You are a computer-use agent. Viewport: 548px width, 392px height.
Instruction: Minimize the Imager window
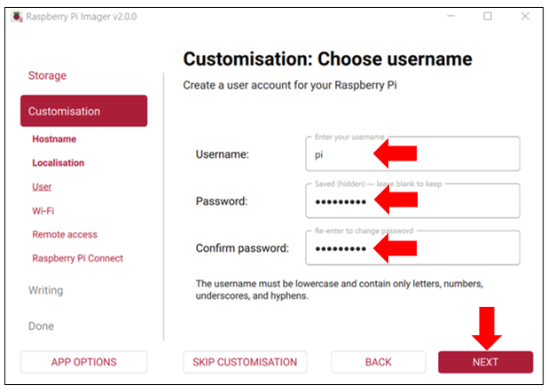[450, 16]
